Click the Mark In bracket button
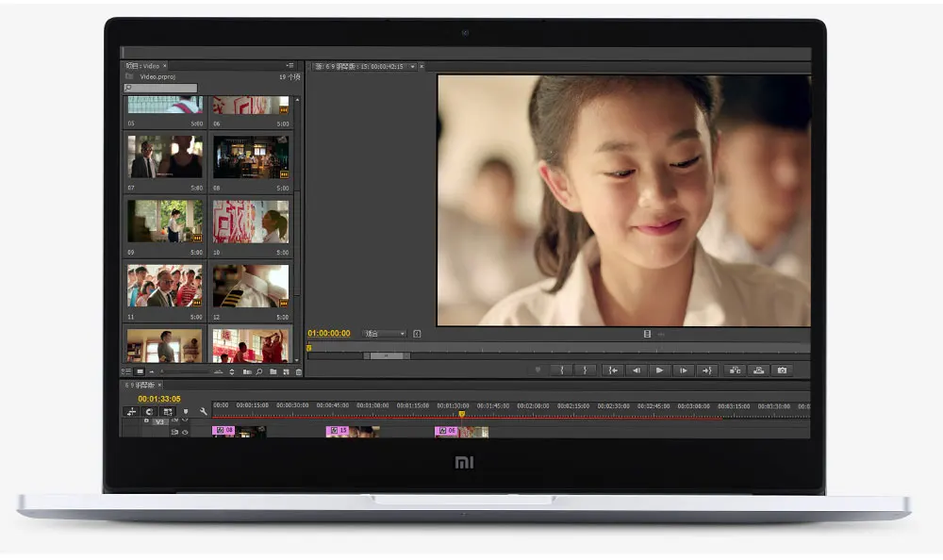Viewport: 943px width, 560px height. [x=562, y=371]
